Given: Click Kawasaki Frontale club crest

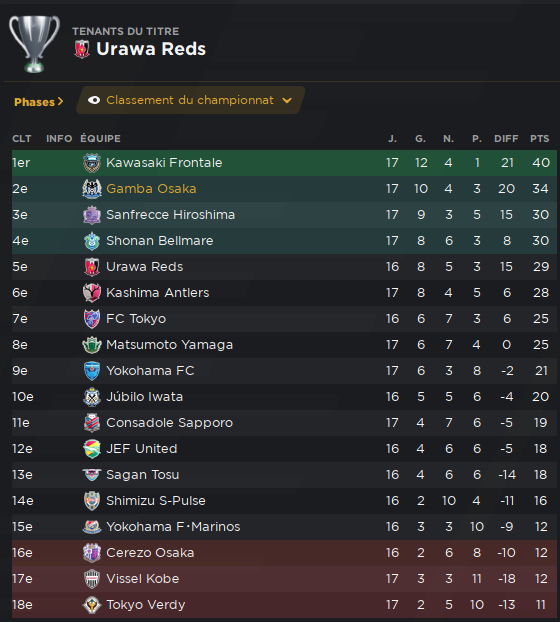Looking at the screenshot, I should tap(92, 163).
